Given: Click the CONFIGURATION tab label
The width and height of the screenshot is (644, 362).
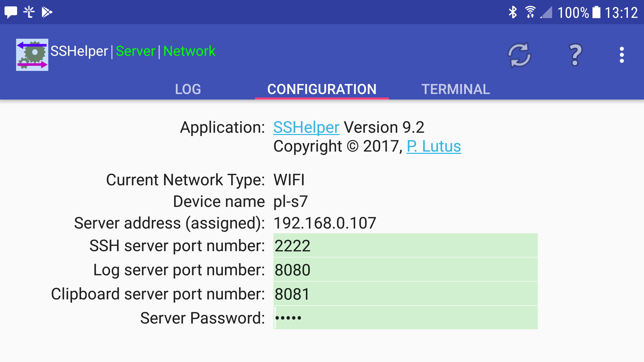Looking at the screenshot, I should [322, 88].
